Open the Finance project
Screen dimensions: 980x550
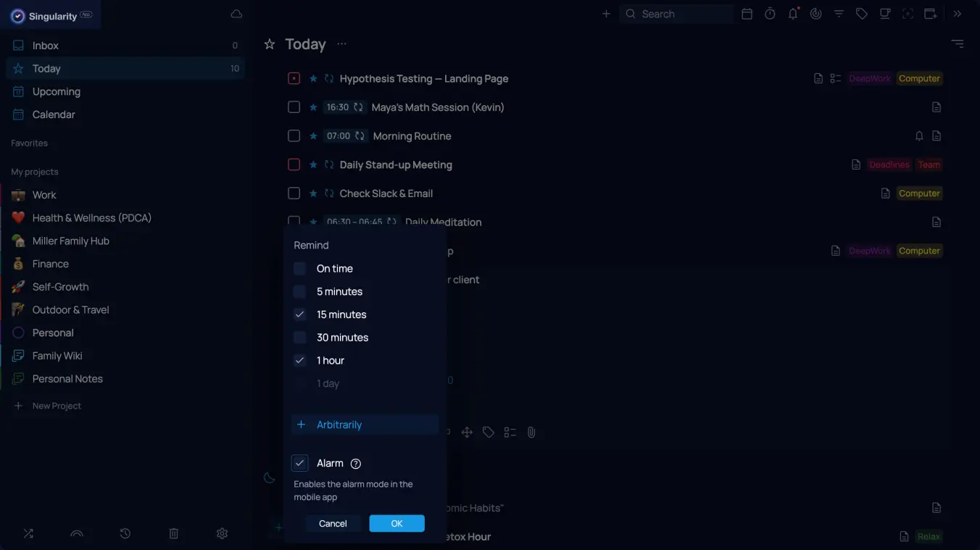125,264
